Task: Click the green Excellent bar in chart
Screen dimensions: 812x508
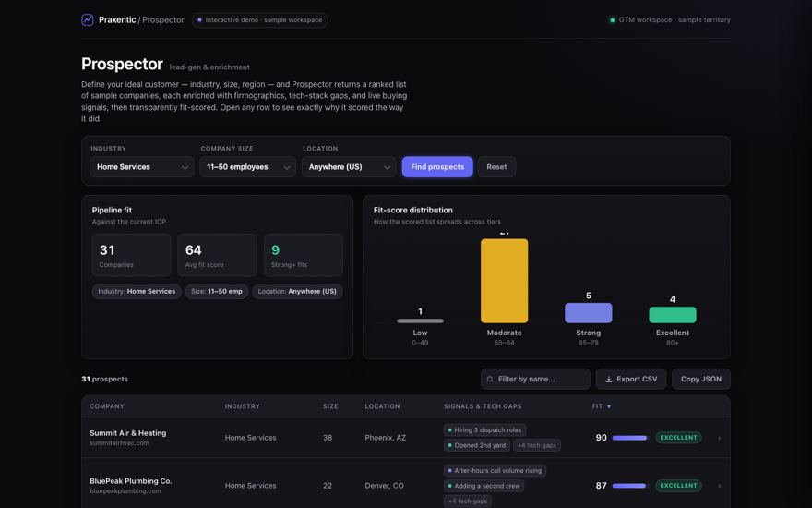Action: coord(672,315)
